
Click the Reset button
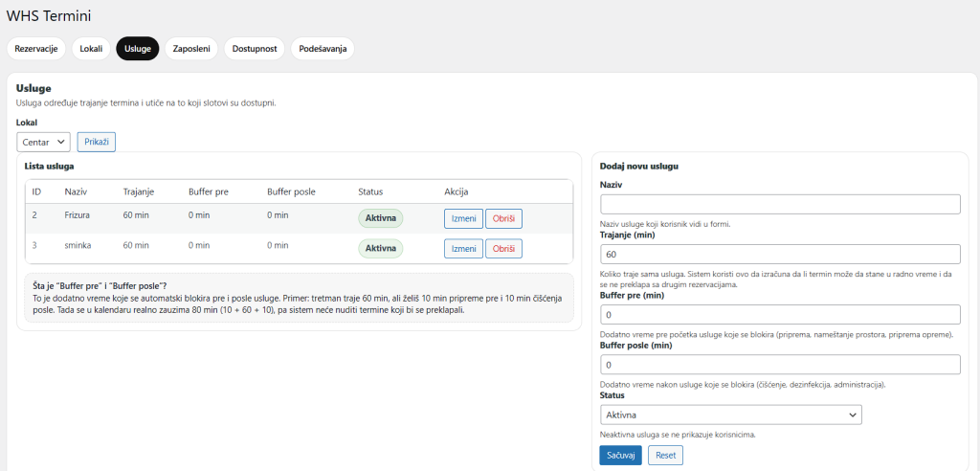point(665,456)
